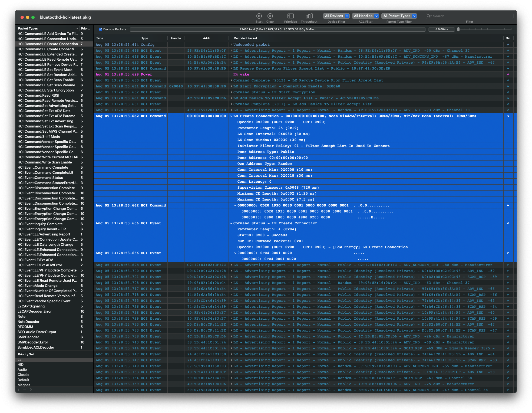The image size is (532, 413).
Task: Collapse the Command Status LE Create Connection row
Action: pos(231,223)
